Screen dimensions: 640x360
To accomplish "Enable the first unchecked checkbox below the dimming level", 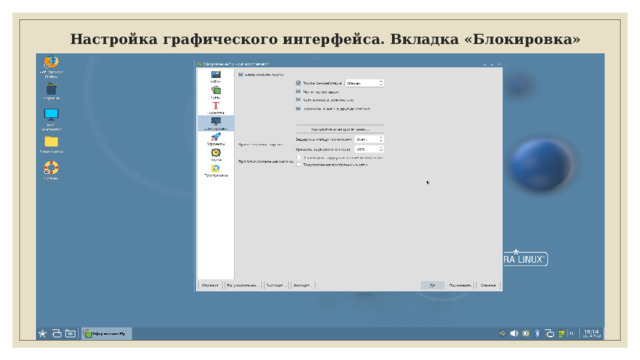I will 299,157.
